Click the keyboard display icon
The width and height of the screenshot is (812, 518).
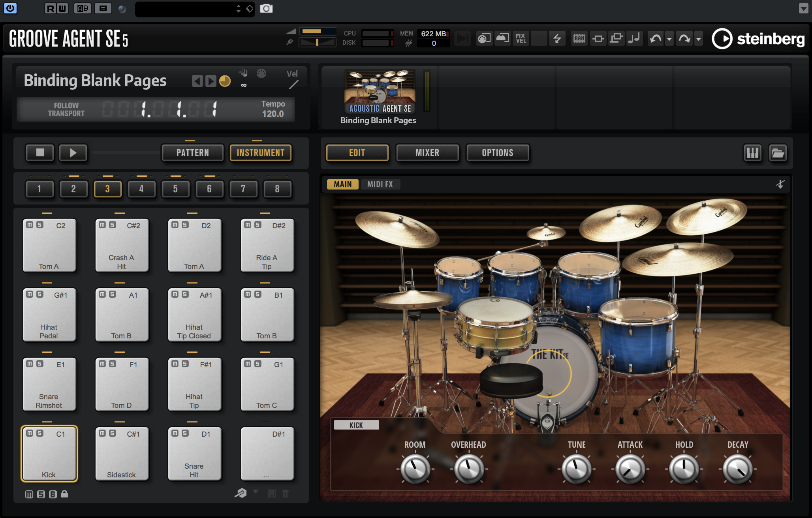(753, 153)
